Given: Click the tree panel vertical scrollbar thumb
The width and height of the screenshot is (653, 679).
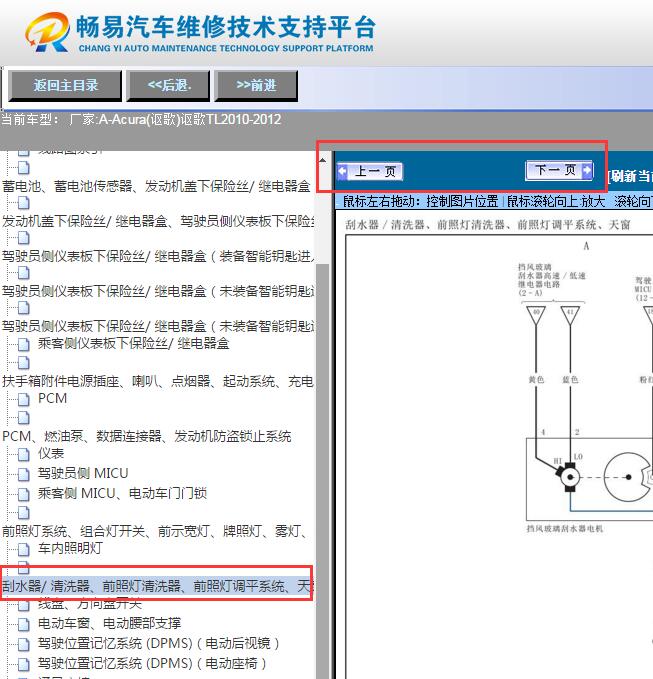Looking at the screenshot, I should coord(323,472).
